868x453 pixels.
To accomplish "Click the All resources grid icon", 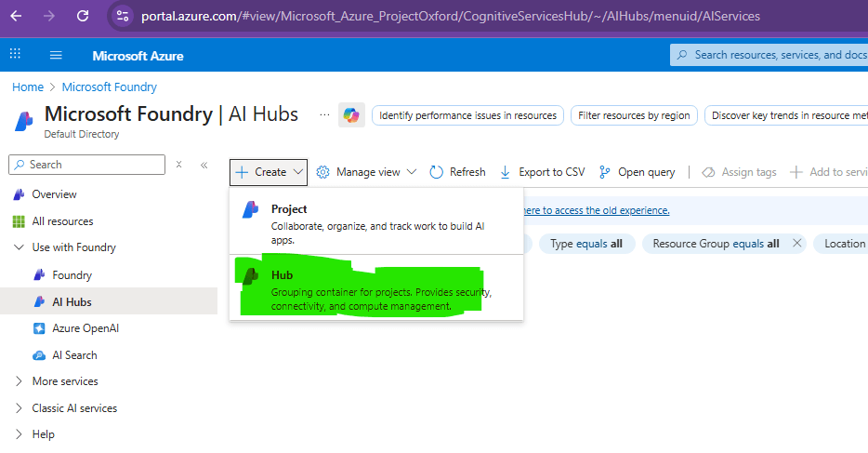I will pyautogui.click(x=19, y=221).
